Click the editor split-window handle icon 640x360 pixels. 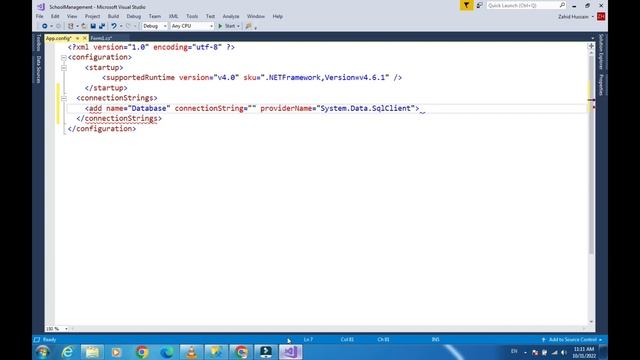[591, 46]
